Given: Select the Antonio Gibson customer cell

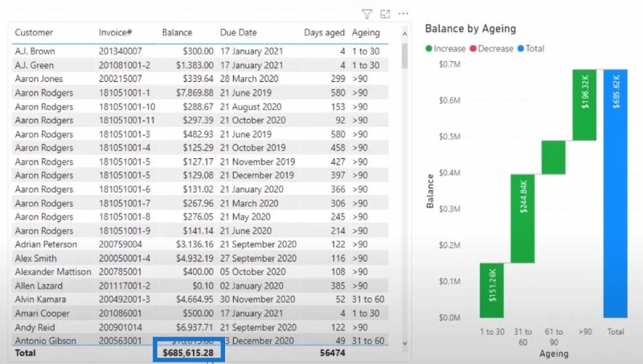Looking at the screenshot, I should (45, 341).
